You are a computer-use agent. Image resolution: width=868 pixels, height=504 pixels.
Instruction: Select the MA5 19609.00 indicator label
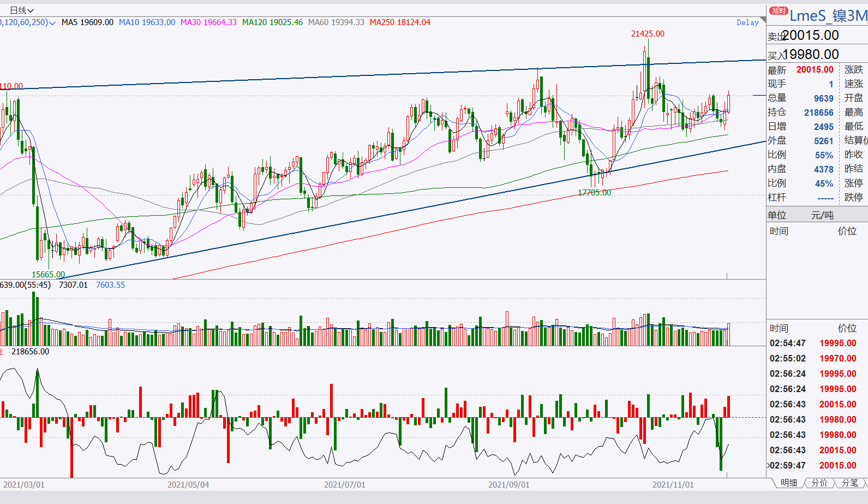[87, 22]
